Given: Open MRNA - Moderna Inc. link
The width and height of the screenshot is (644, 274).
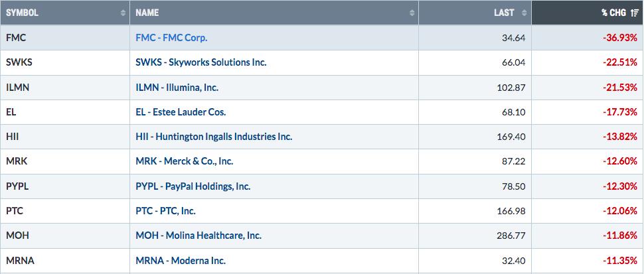Looking at the screenshot, I should point(181,261).
